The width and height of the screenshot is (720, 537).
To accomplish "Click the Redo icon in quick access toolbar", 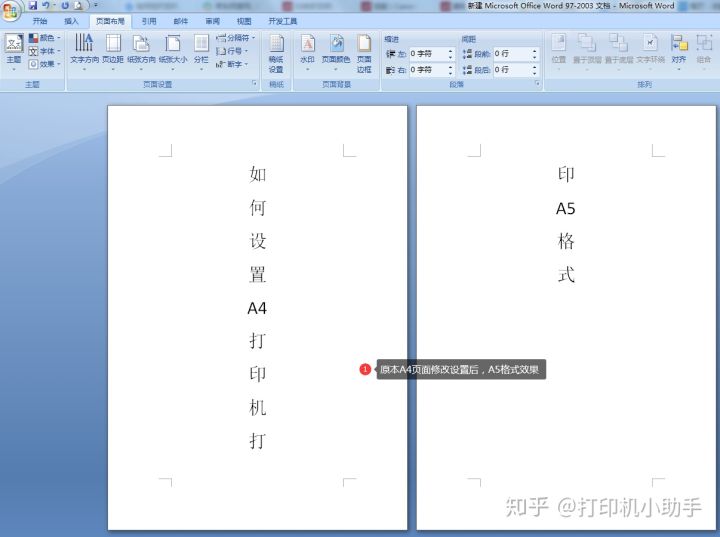I will click(65, 6).
